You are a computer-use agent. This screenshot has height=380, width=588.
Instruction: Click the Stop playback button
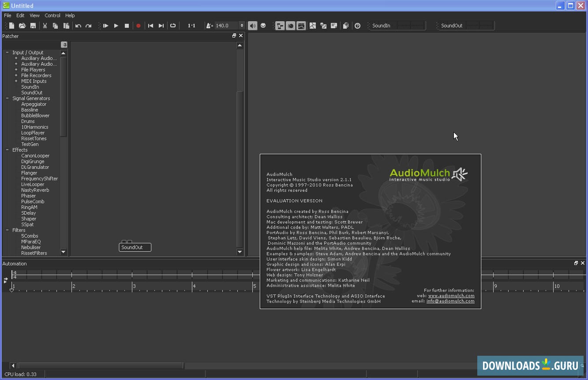[127, 26]
